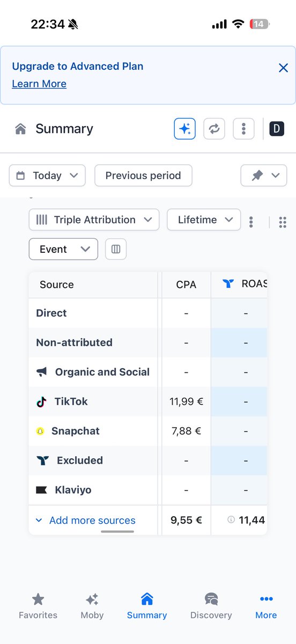Expand the Lifetime attribution window dropdown

coord(203,219)
